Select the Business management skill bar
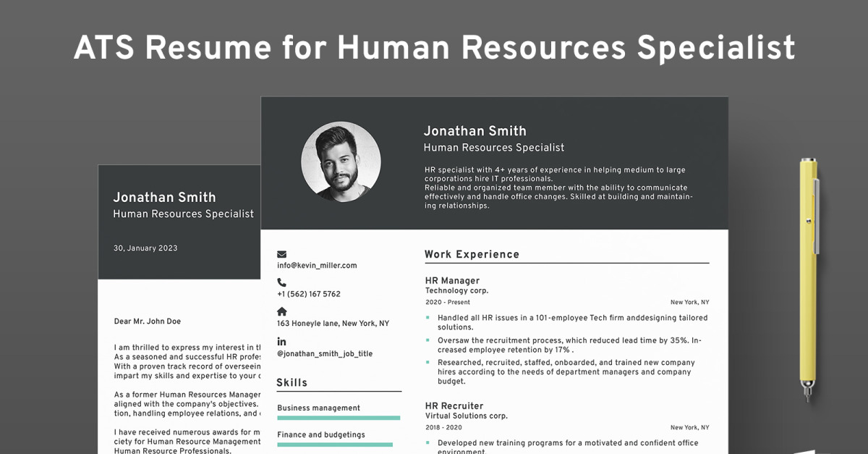The image size is (868, 454). (x=339, y=418)
